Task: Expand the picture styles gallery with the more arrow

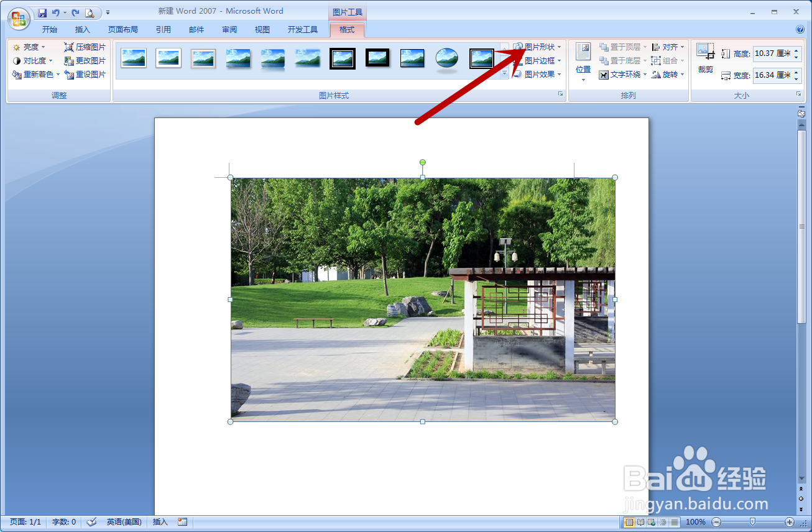Action: point(504,74)
